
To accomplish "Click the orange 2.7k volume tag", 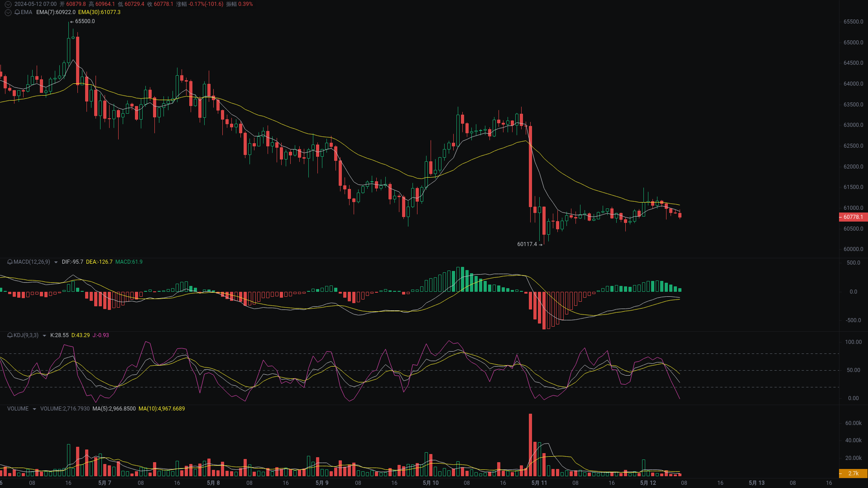I will [x=853, y=474].
